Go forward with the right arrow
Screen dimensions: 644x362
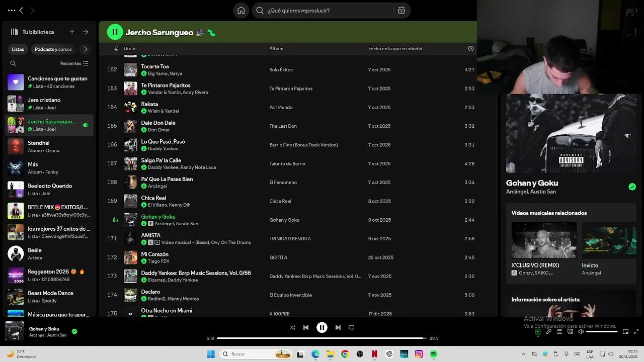(x=32, y=10)
